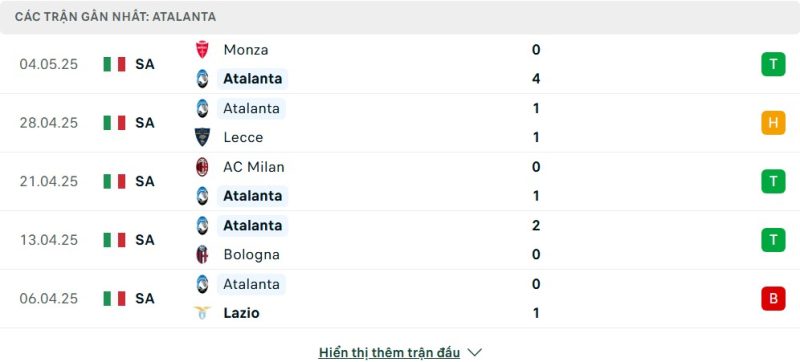Click the Atalanta crest in the 04.05.25 match
This screenshot has width=800, height=362.
(x=203, y=79)
